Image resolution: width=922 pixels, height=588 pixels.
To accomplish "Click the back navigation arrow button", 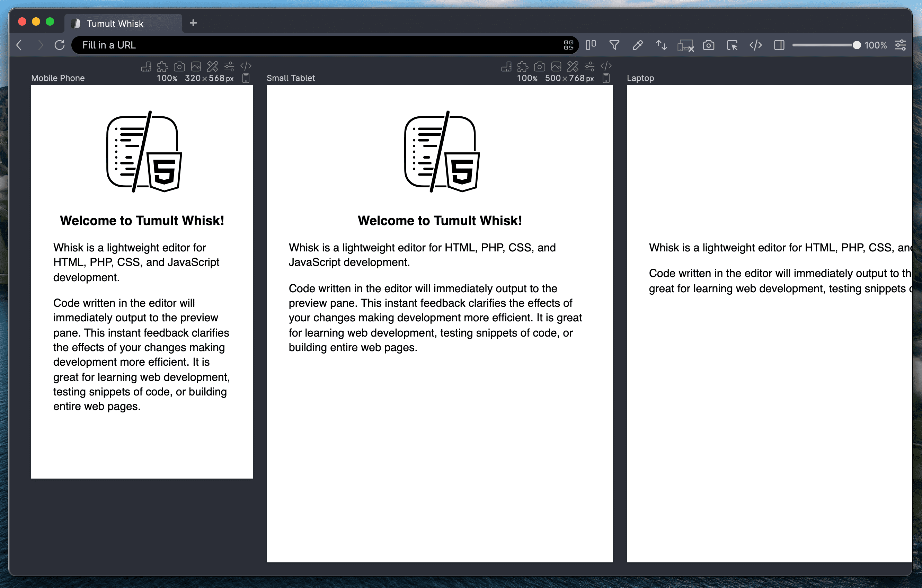I will coord(19,45).
